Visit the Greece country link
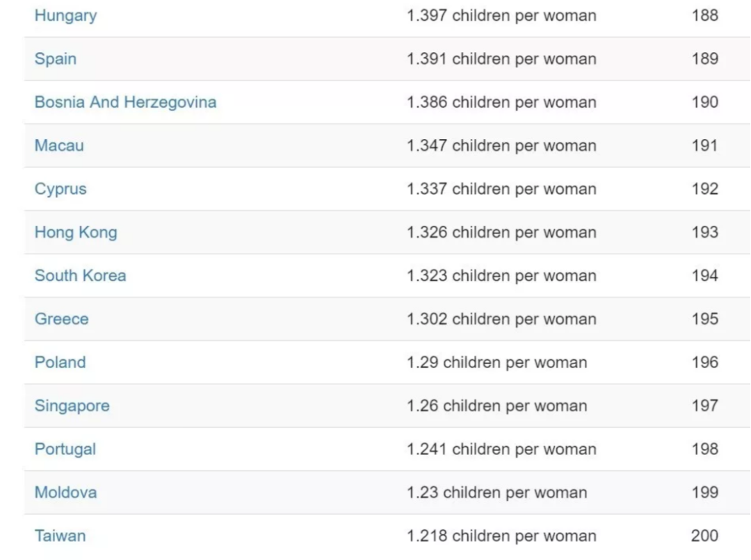751x560 pixels. [x=61, y=319]
